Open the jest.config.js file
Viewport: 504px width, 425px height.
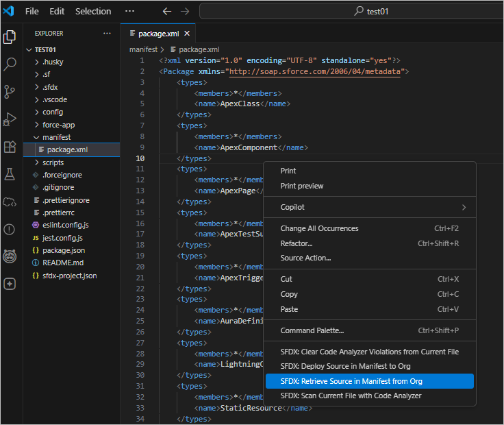(71, 238)
